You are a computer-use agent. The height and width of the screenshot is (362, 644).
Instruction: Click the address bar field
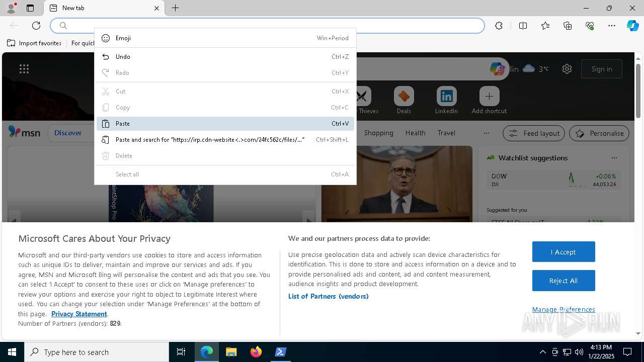[267, 26]
